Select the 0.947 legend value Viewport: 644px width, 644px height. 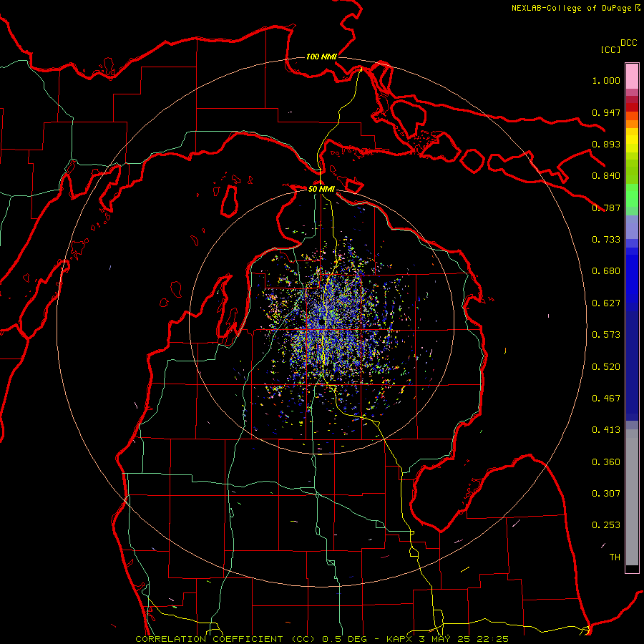(x=606, y=112)
